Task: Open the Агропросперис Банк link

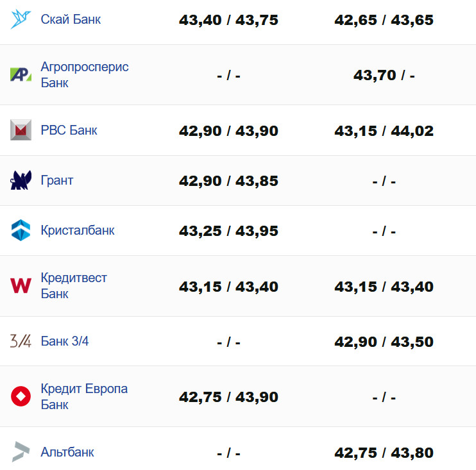Action: (84, 74)
